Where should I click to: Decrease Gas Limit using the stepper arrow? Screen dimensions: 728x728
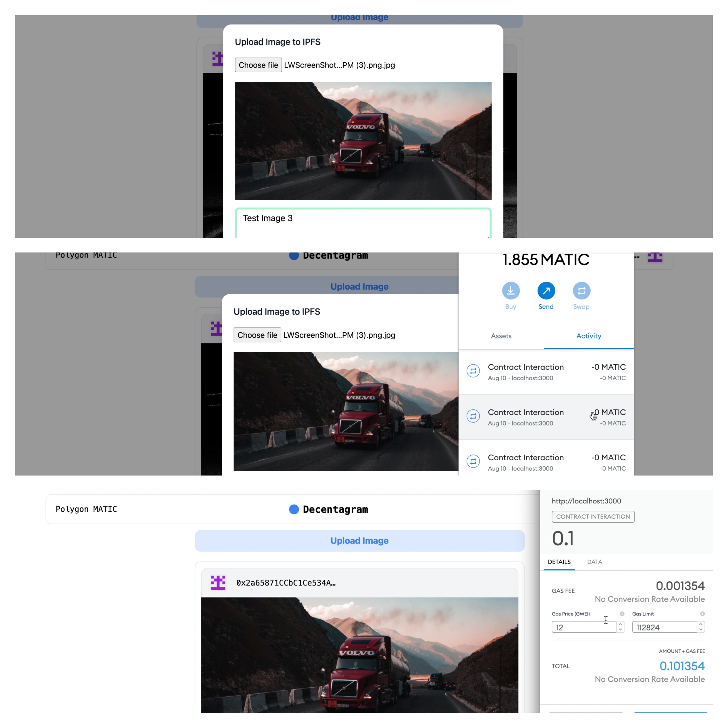[x=701, y=630]
